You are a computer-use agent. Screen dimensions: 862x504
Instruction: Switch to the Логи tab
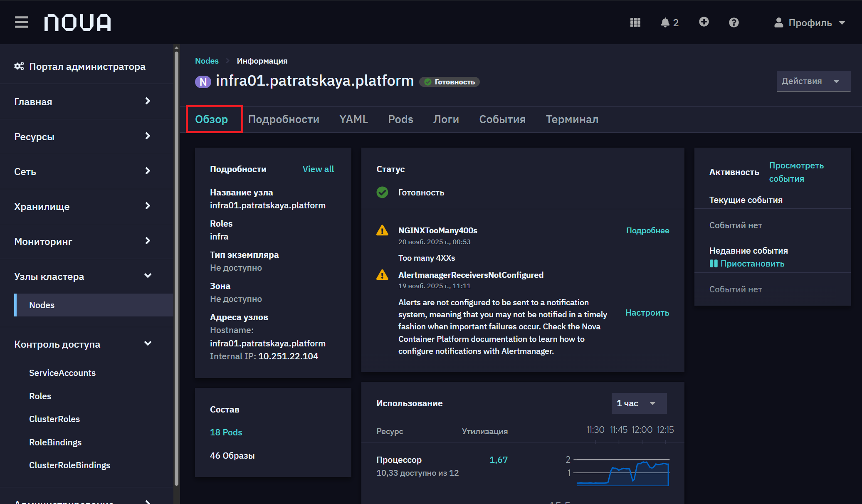click(x=446, y=119)
